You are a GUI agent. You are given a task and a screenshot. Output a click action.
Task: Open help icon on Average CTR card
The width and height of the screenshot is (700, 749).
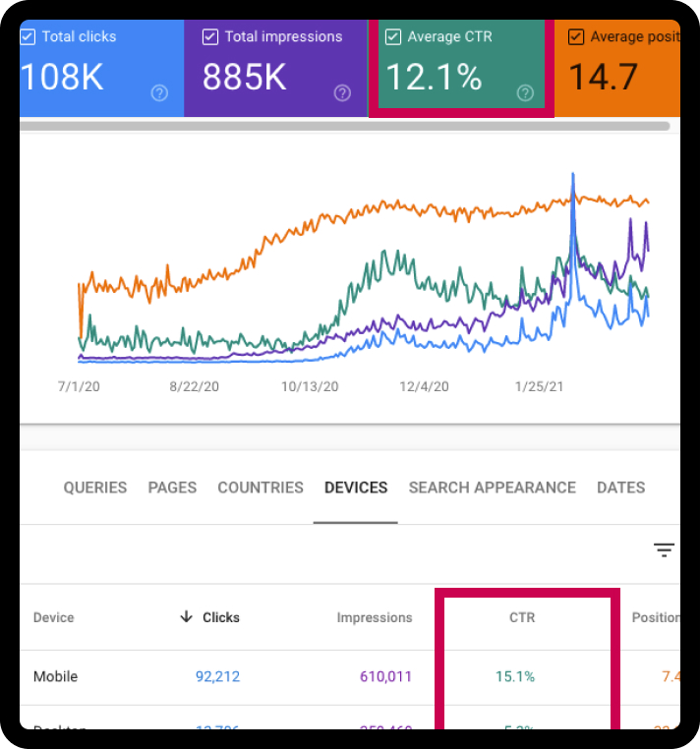[525, 92]
